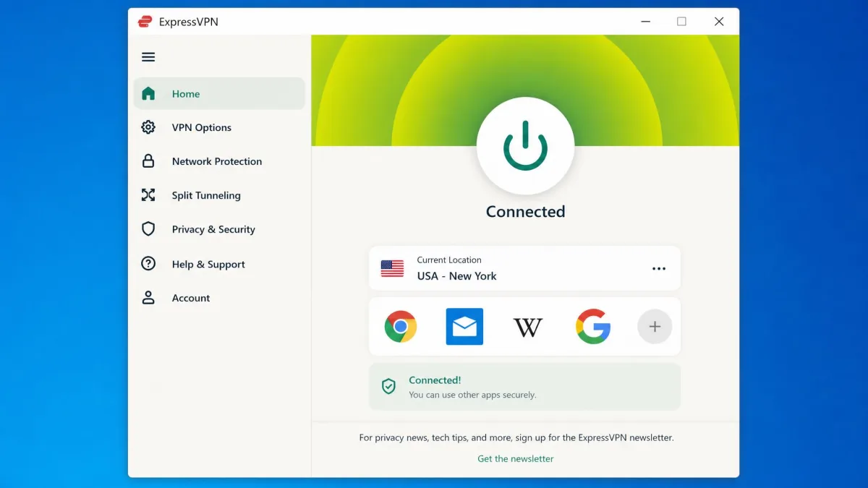Add a new shortcut with plus icon
Image resolution: width=868 pixels, height=488 pixels.
pos(655,326)
